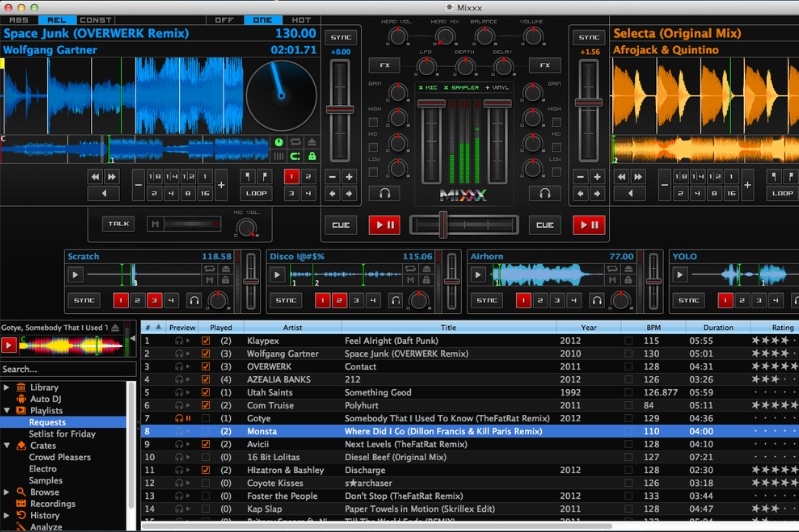Set loop-out marker on left deck
The width and height of the screenshot is (799, 532).
point(264,177)
